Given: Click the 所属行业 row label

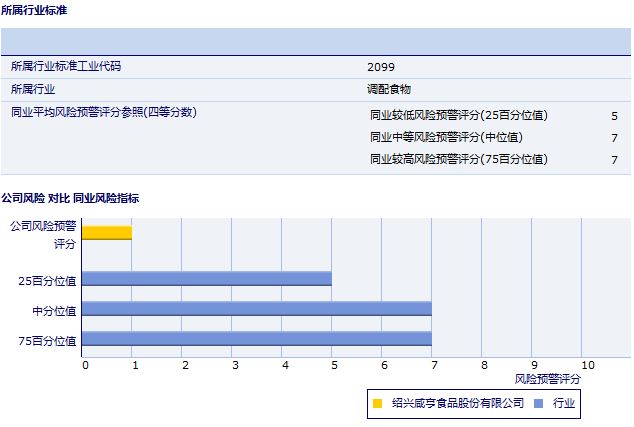Looking at the screenshot, I should point(33,89).
